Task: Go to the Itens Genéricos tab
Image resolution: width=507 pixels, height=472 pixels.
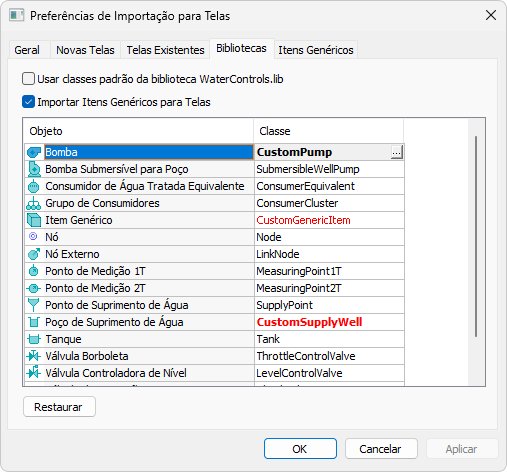Action: (x=316, y=50)
